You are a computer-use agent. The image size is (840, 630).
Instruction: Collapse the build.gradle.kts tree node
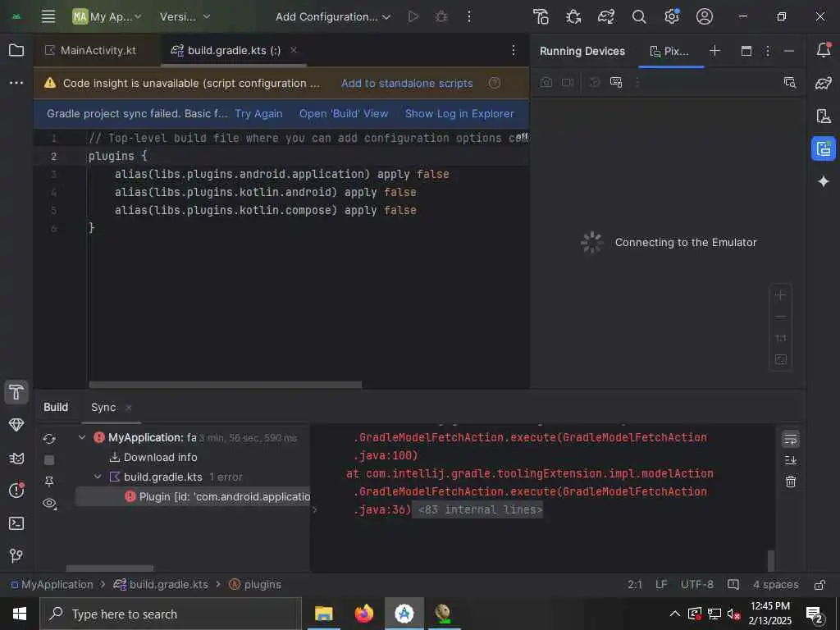(98, 477)
